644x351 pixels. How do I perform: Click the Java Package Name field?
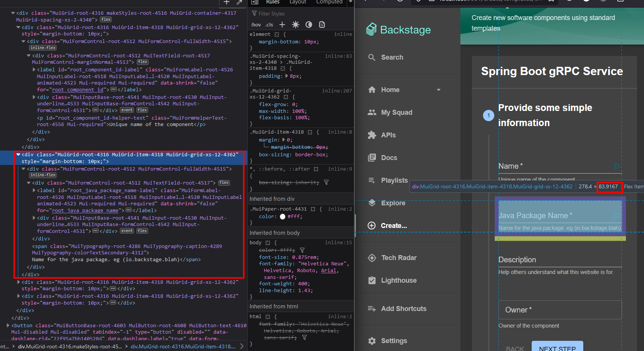(560, 216)
